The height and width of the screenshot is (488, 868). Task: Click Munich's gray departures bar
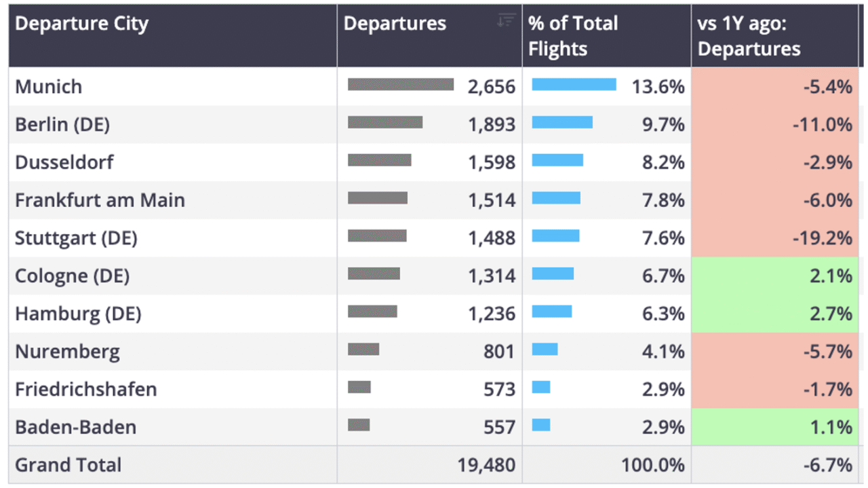point(401,84)
